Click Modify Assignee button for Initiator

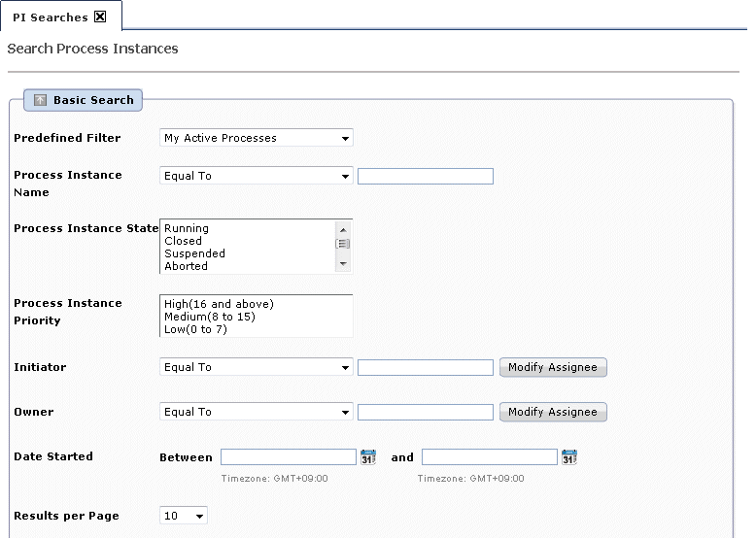pyautogui.click(x=553, y=367)
